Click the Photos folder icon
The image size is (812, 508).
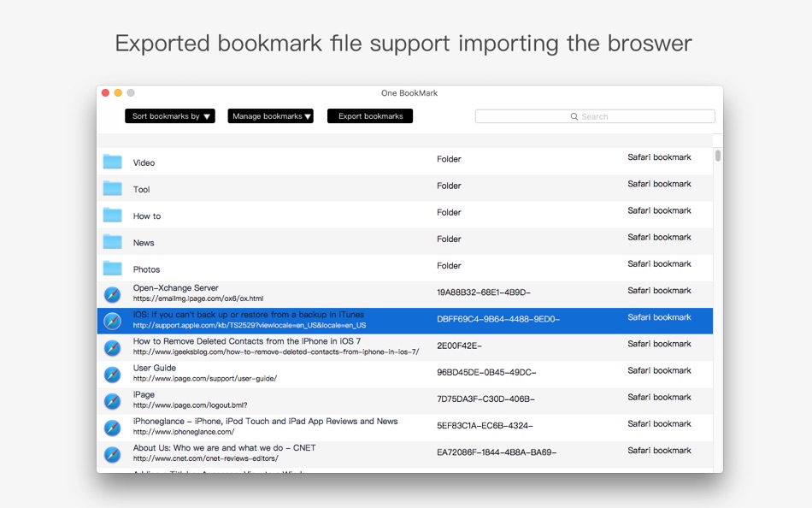pyautogui.click(x=112, y=269)
